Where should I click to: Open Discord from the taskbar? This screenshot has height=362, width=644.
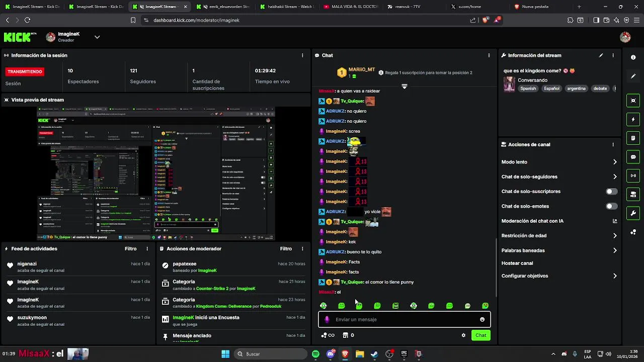[x=330, y=354]
